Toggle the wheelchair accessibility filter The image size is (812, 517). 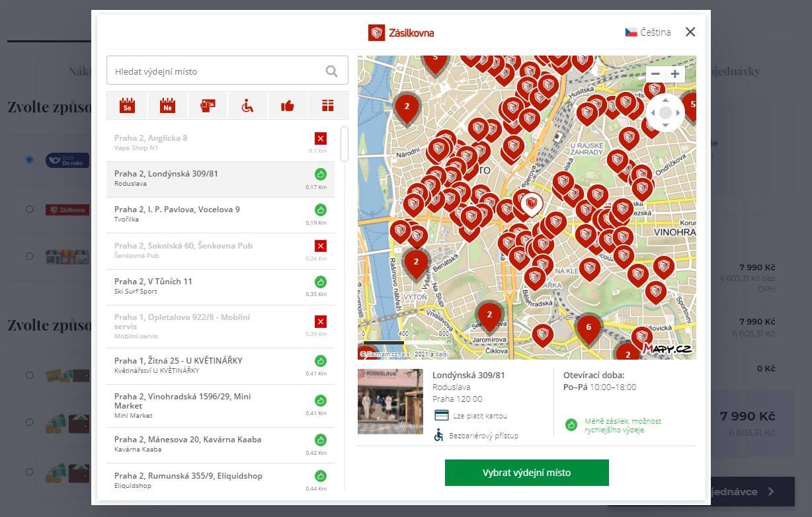click(x=247, y=106)
